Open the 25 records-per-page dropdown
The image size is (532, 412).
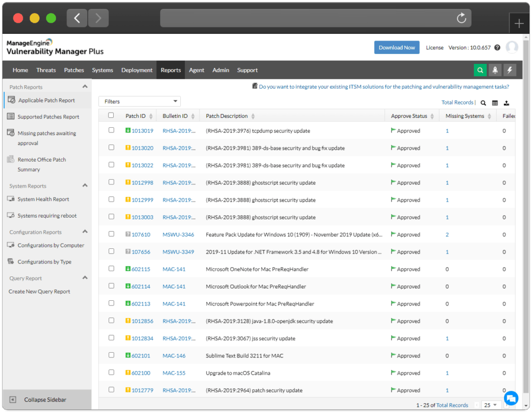490,405
